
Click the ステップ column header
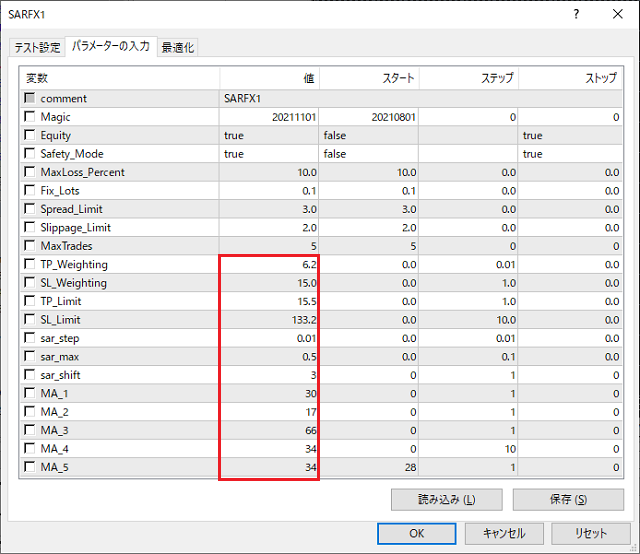pyautogui.click(x=469, y=78)
